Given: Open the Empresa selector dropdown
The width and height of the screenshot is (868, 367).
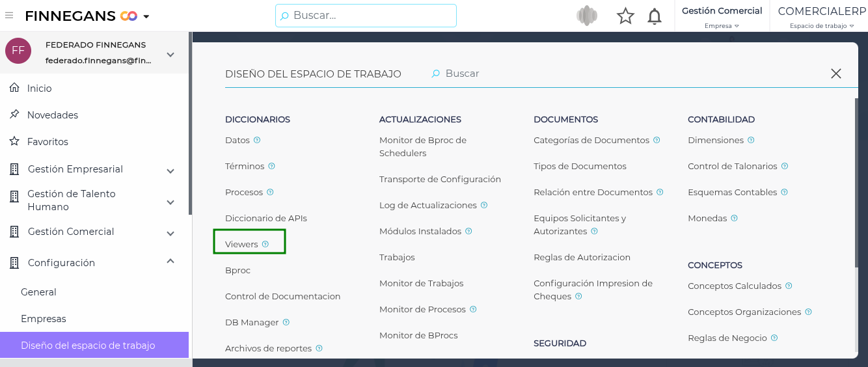Looking at the screenshot, I should pos(722,26).
